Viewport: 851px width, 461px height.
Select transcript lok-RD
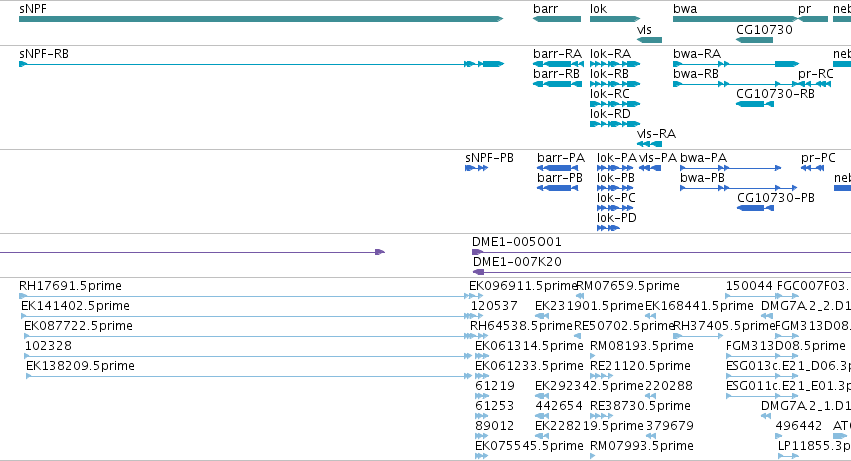click(x=615, y=124)
